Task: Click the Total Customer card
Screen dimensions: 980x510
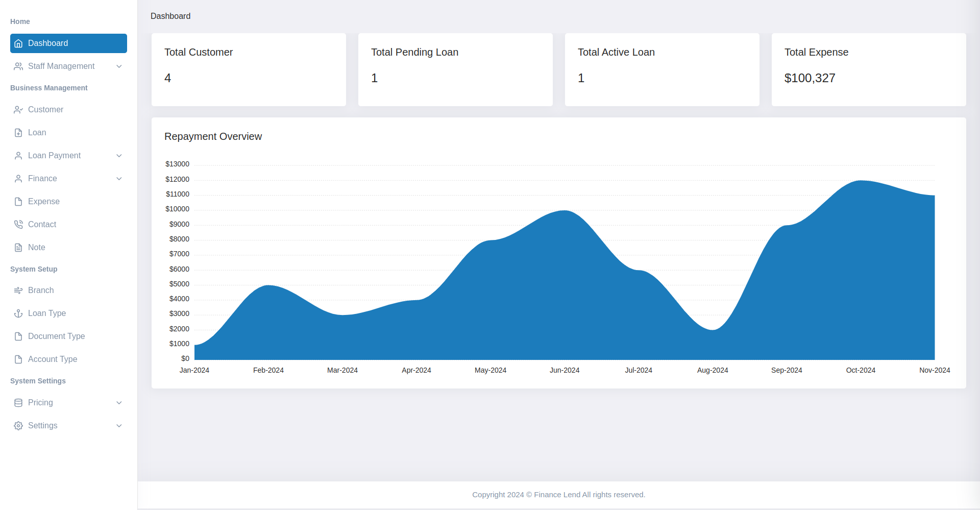Action: coord(249,69)
